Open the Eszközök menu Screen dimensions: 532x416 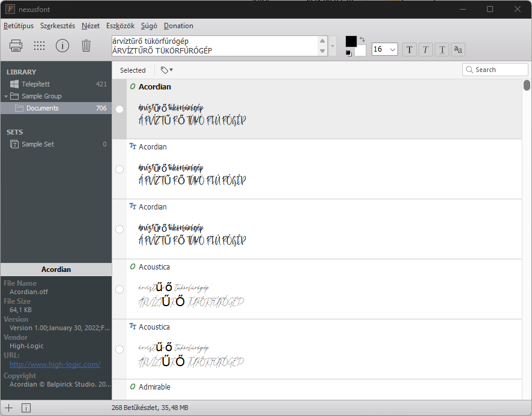tap(121, 26)
